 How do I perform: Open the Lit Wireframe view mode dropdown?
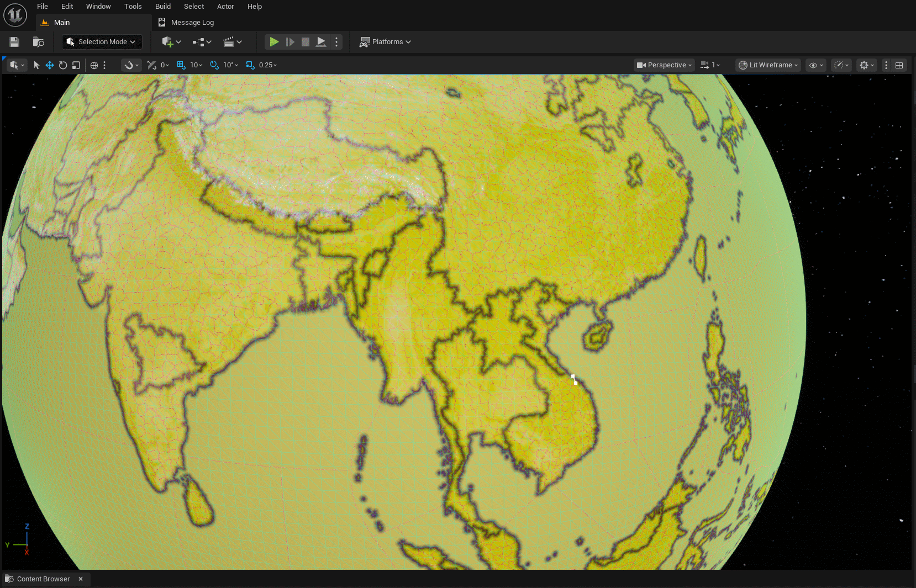pos(768,65)
